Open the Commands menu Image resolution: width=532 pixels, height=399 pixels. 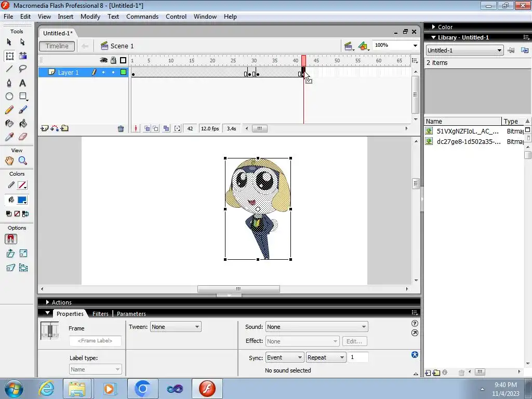click(x=142, y=17)
